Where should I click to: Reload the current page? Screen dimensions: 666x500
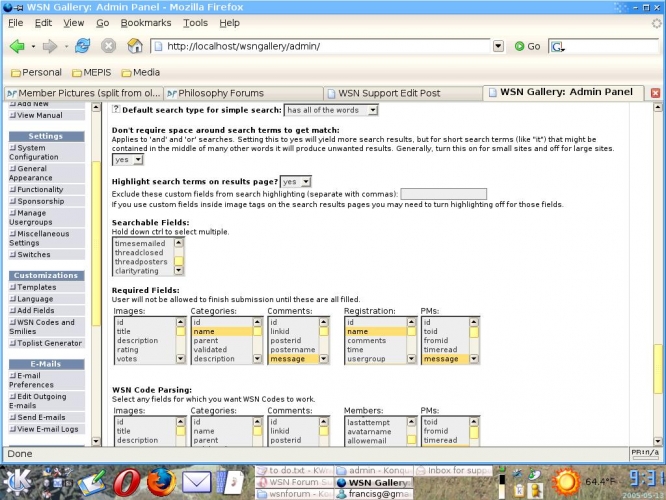82,46
